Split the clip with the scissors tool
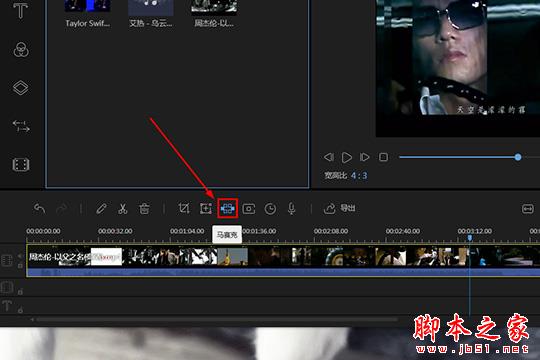Screen dimensions: 540x360 coord(123,208)
